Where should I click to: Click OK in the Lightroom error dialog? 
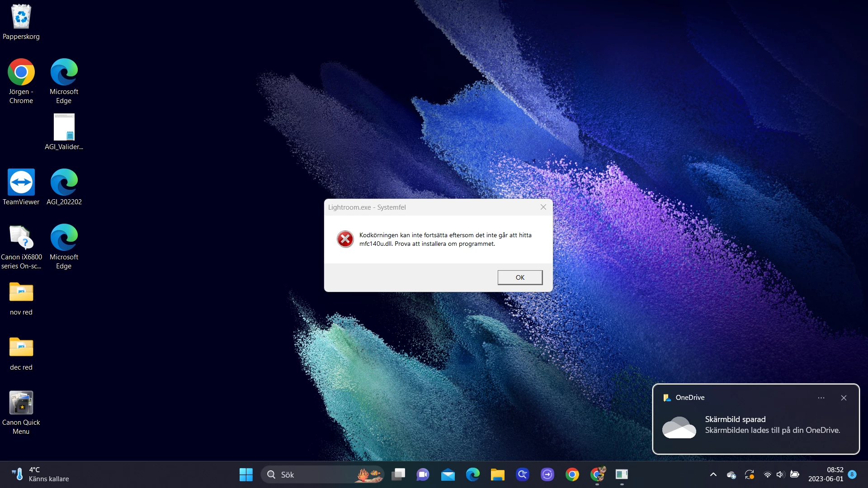point(520,277)
